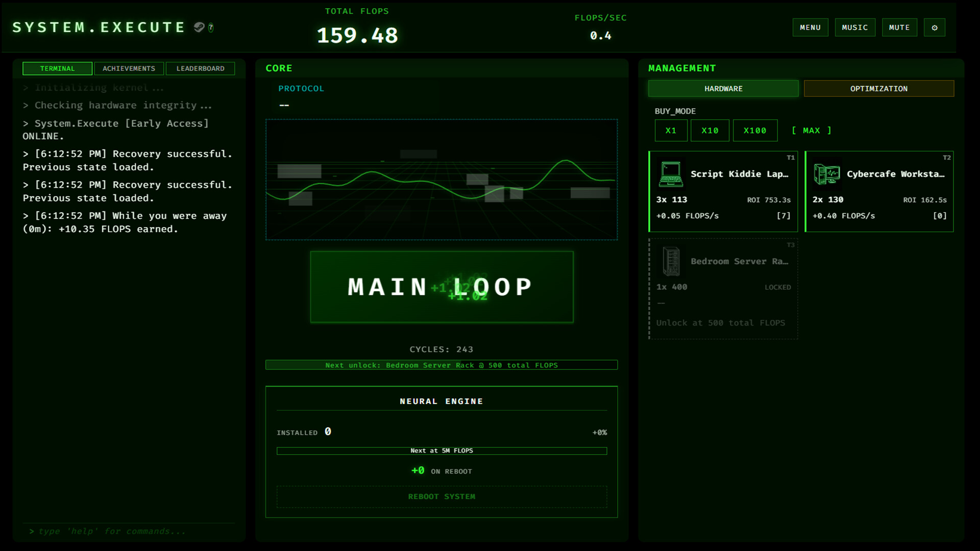Mute the game audio

[899, 27]
